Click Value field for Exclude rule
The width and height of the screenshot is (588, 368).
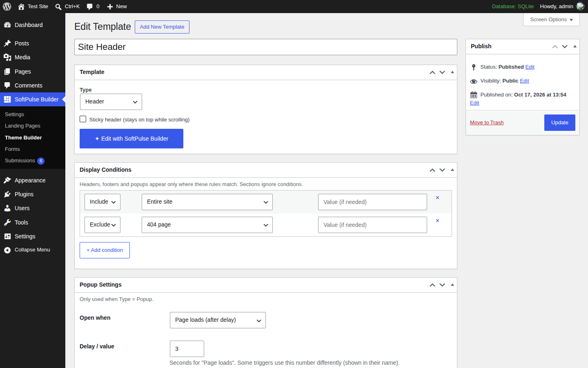[x=372, y=225]
